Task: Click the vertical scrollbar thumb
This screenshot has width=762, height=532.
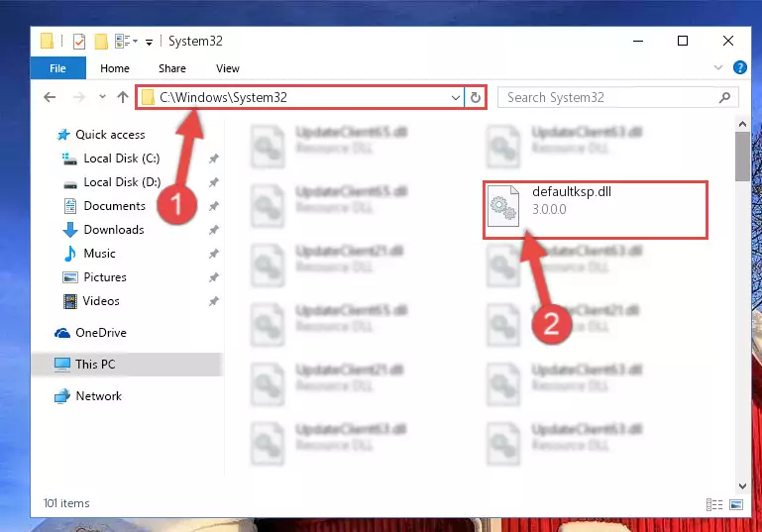Action: pyautogui.click(x=742, y=157)
